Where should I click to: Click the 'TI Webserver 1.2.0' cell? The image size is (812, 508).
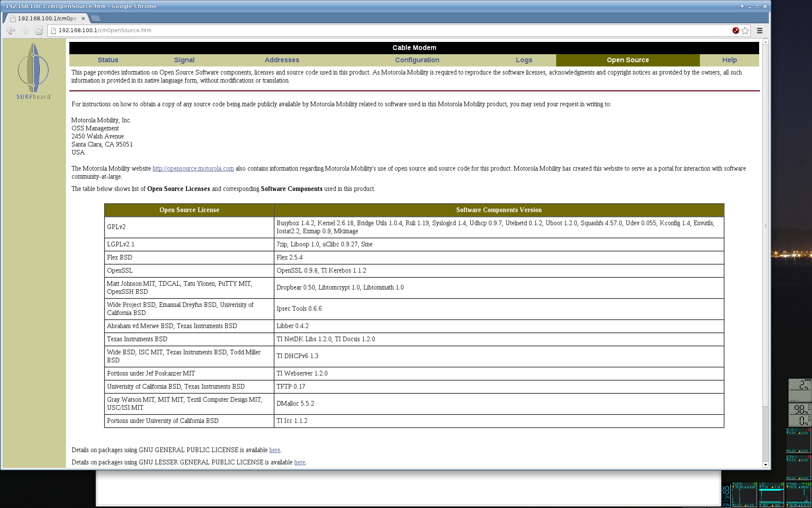[499, 373]
